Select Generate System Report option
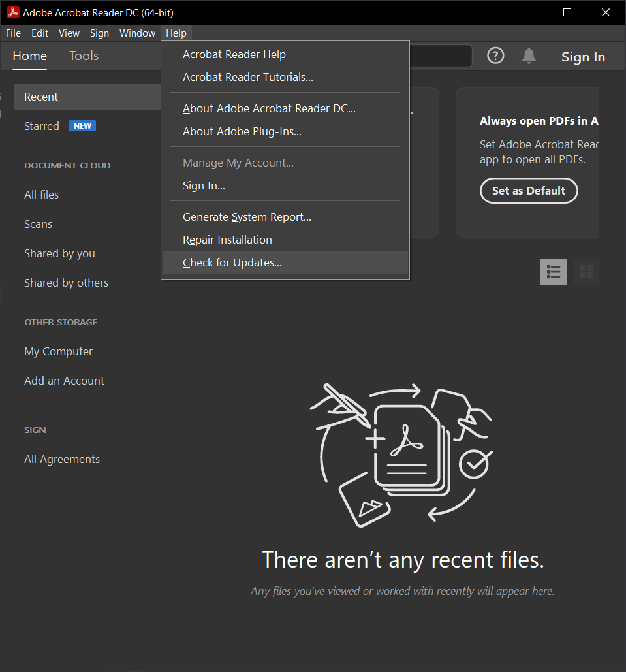Screen dimensions: 626x672 (246, 216)
